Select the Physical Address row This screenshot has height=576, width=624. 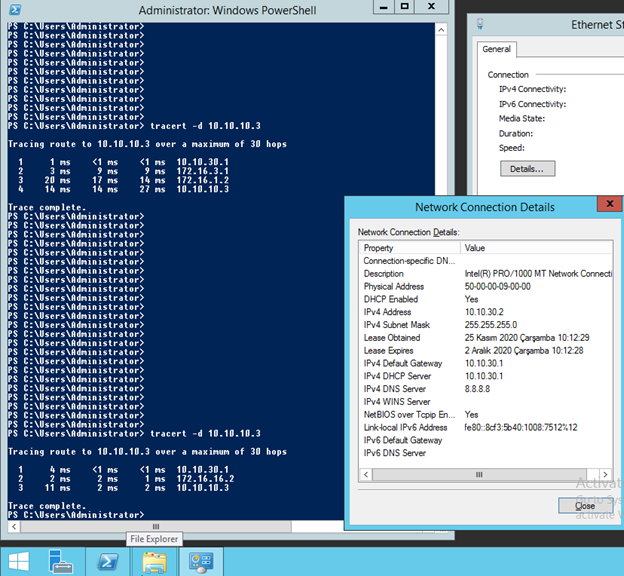click(486, 286)
